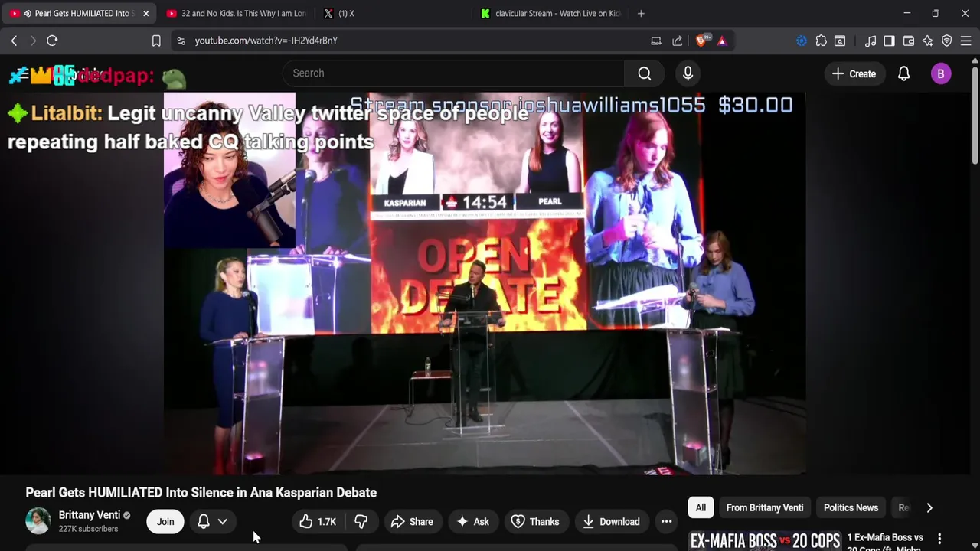Show more filter chips with arrow
Image resolution: width=980 pixels, height=551 pixels.
point(929,508)
